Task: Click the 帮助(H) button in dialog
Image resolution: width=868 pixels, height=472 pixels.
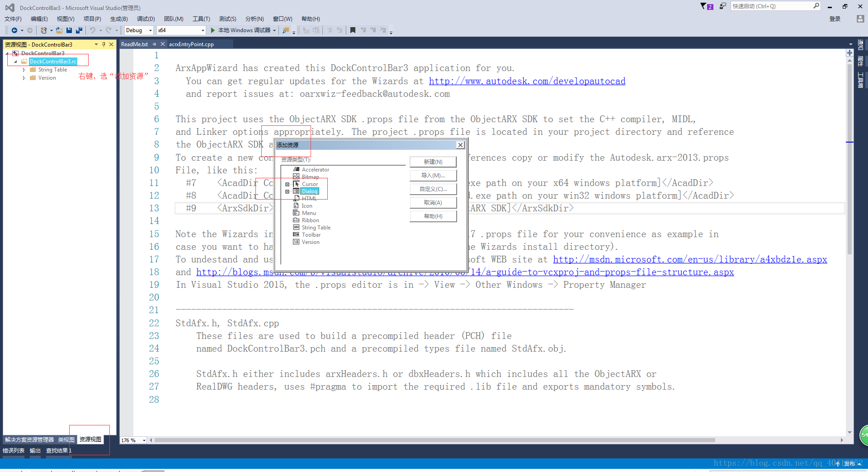Action: point(433,216)
